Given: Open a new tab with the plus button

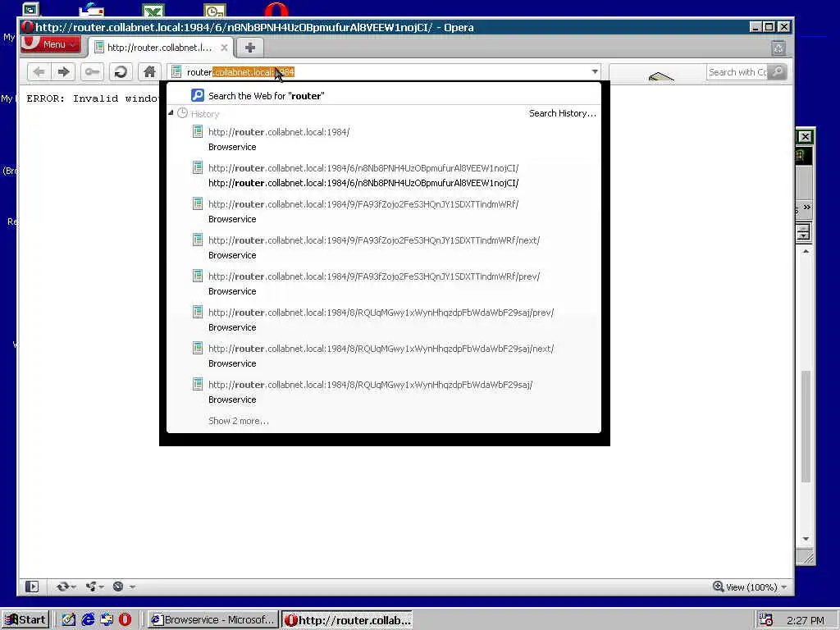Looking at the screenshot, I should (249, 47).
